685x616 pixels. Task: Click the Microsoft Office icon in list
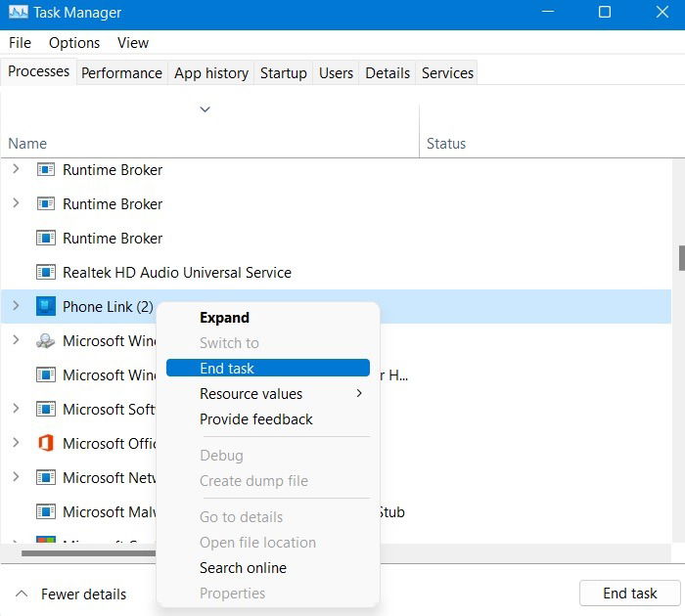point(45,444)
